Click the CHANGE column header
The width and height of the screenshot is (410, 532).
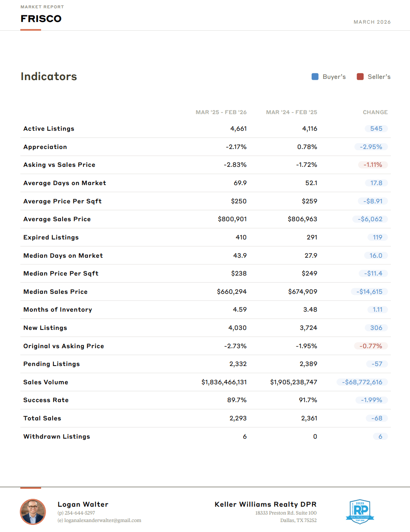coord(375,112)
